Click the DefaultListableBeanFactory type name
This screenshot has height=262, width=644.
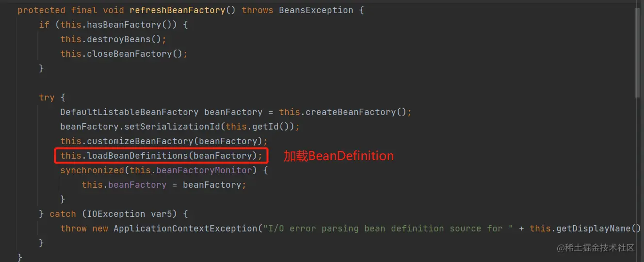pyautogui.click(x=129, y=112)
